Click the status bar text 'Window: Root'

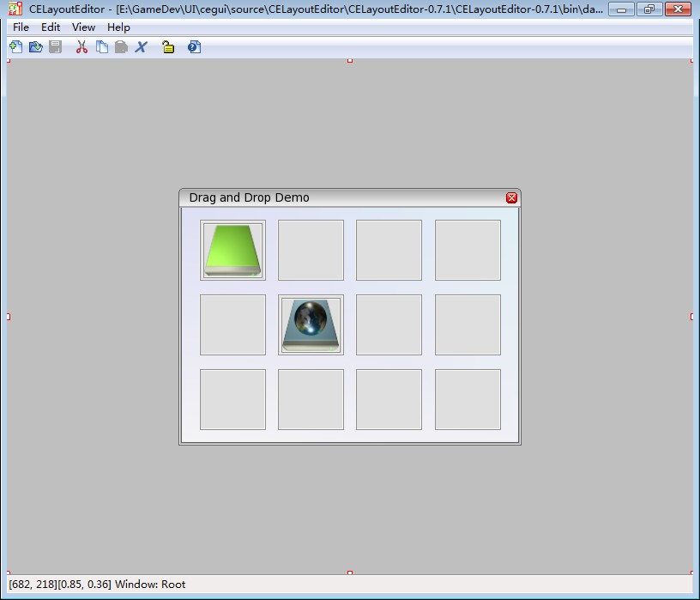[150, 585]
